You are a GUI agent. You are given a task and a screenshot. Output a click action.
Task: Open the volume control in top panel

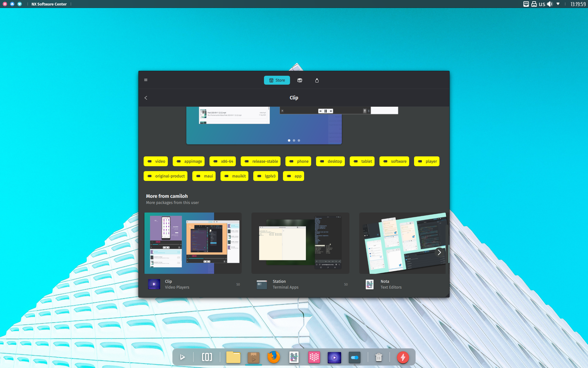[550, 4]
